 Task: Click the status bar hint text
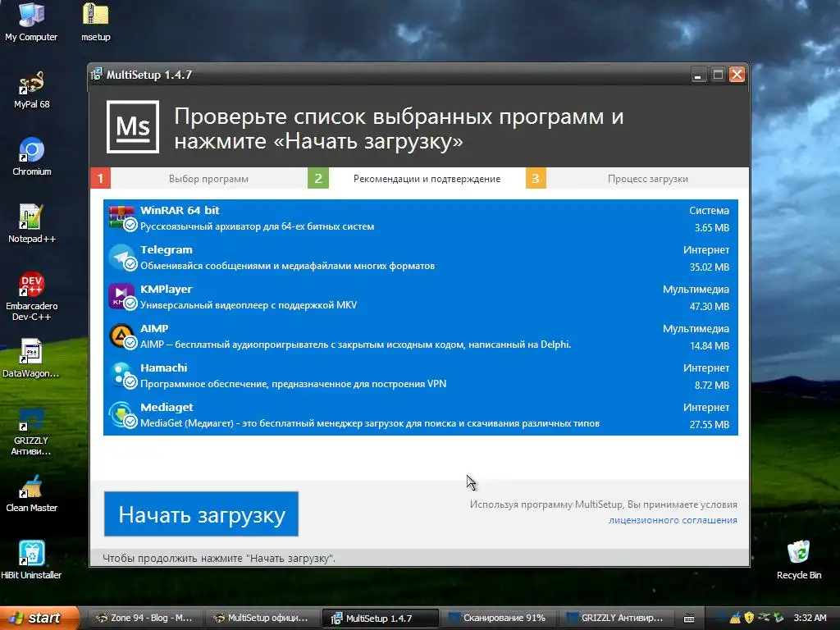(x=218, y=558)
